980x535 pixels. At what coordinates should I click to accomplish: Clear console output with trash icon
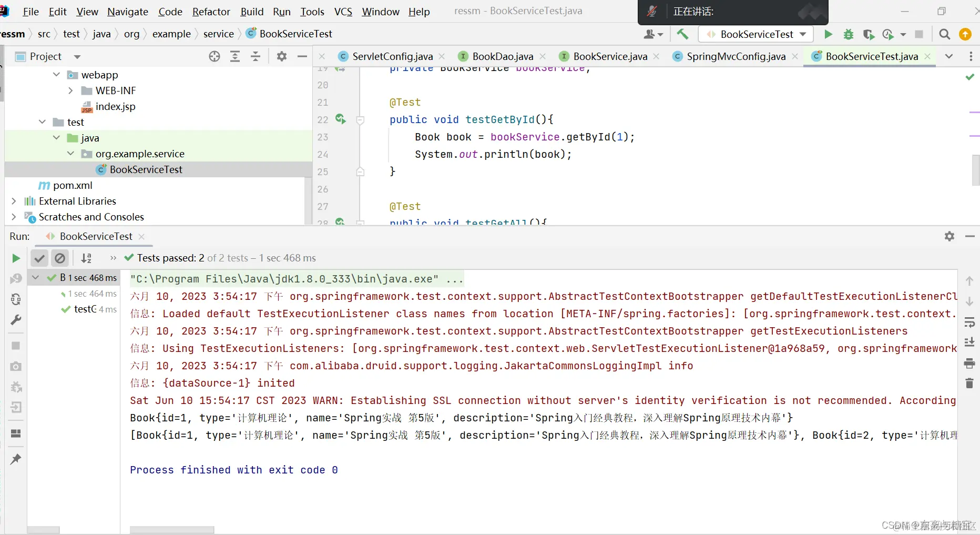point(969,383)
